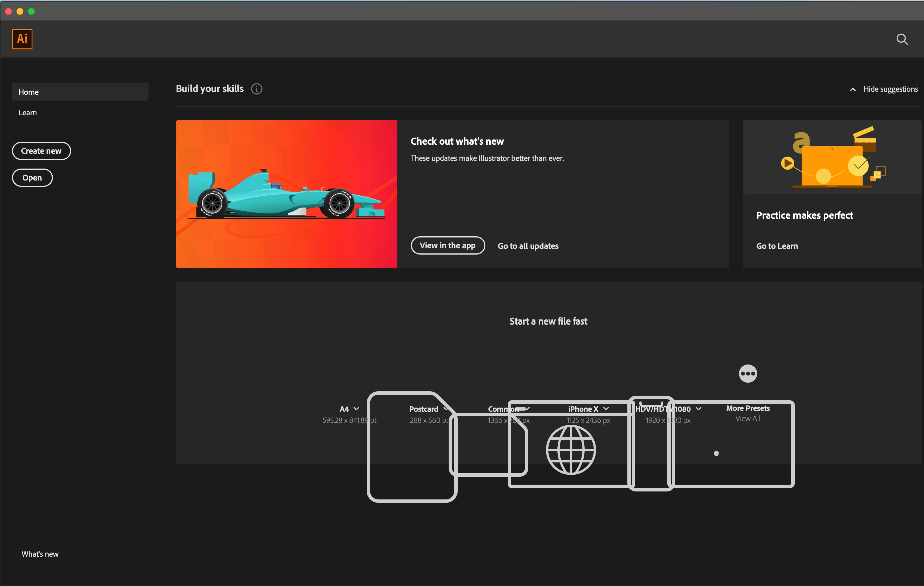Screen dimensions: 924x586
Task: Collapse suggestions using the up-chevron icon
Action: (853, 89)
